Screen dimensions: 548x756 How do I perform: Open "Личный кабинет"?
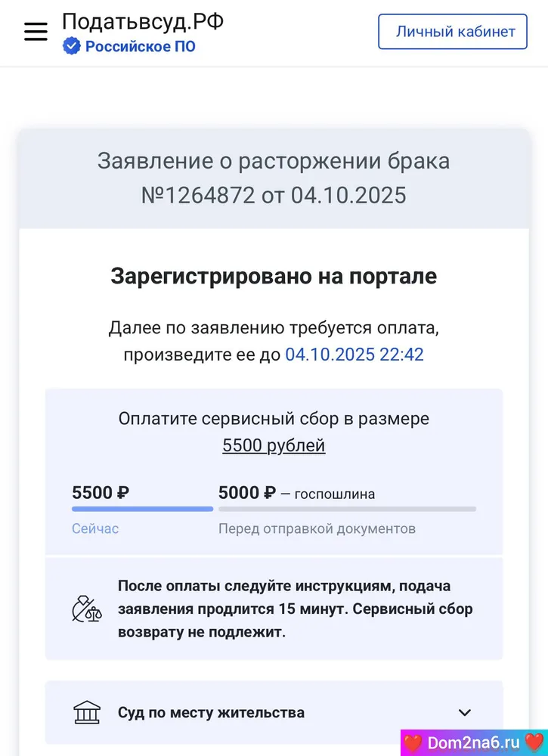(x=452, y=32)
